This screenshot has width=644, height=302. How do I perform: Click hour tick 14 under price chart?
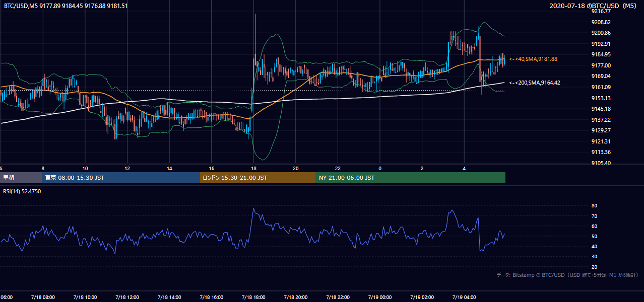pyautogui.click(x=169, y=168)
